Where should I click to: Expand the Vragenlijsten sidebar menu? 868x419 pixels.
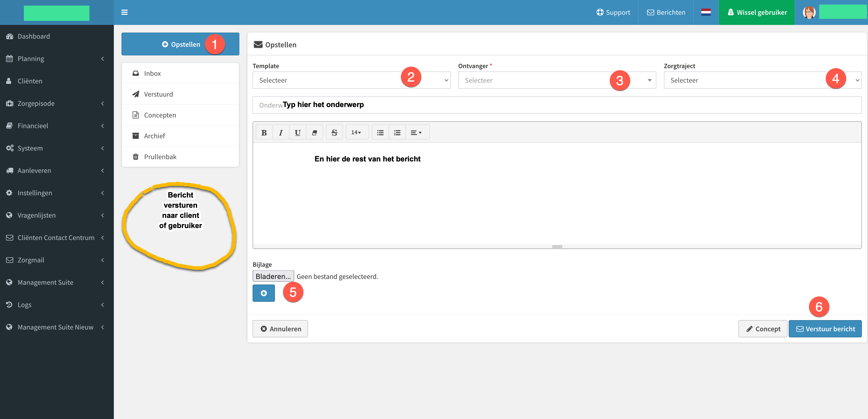tap(57, 215)
